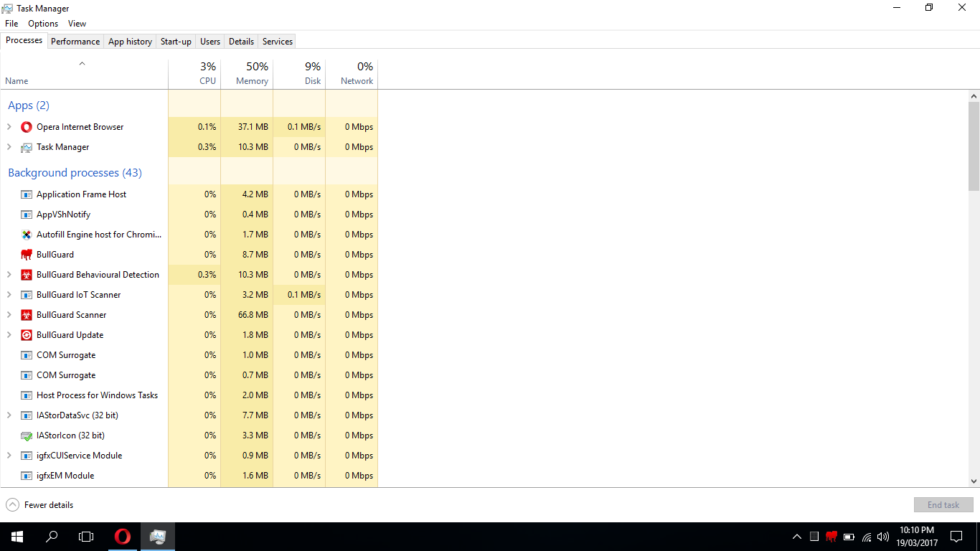Collapse view with Fewer details
Viewport: 980px width, 551px height.
coord(39,505)
